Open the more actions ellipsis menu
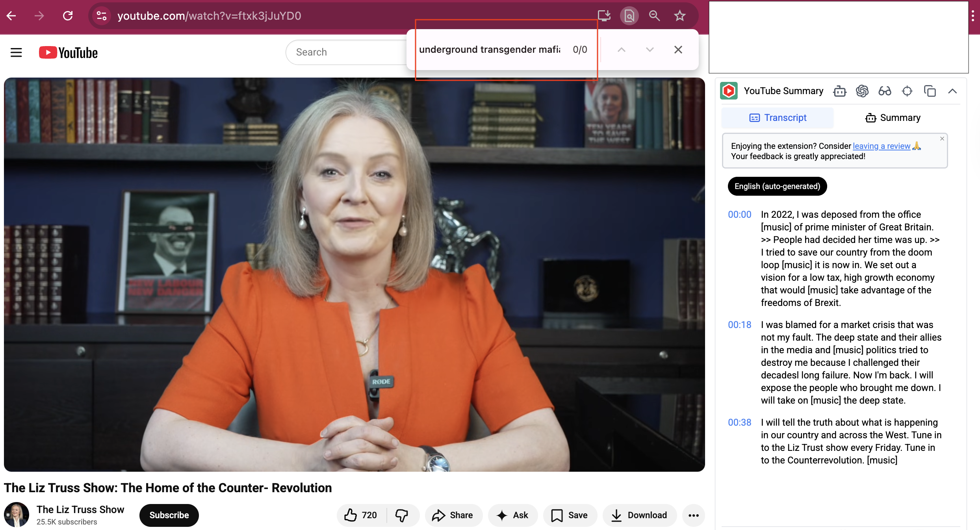 [693, 515]
